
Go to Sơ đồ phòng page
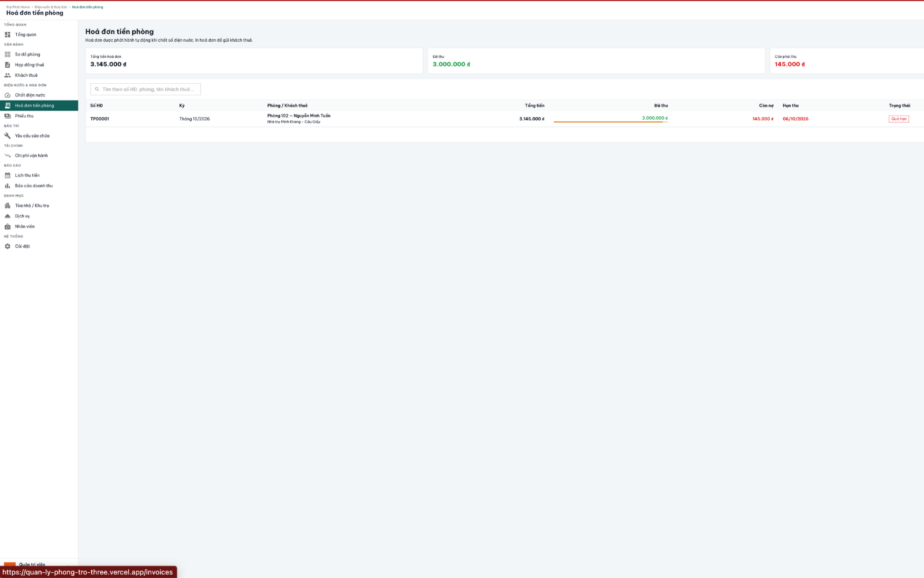coord(39,54)
